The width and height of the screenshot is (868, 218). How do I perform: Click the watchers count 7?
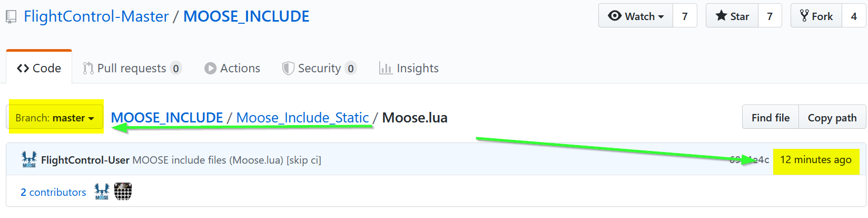pos(685,16)
